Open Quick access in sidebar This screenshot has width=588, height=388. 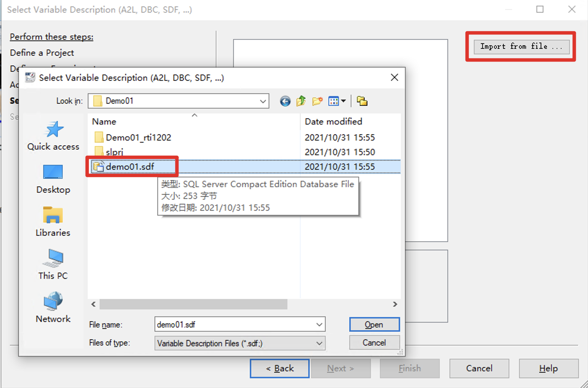point(53,136)
